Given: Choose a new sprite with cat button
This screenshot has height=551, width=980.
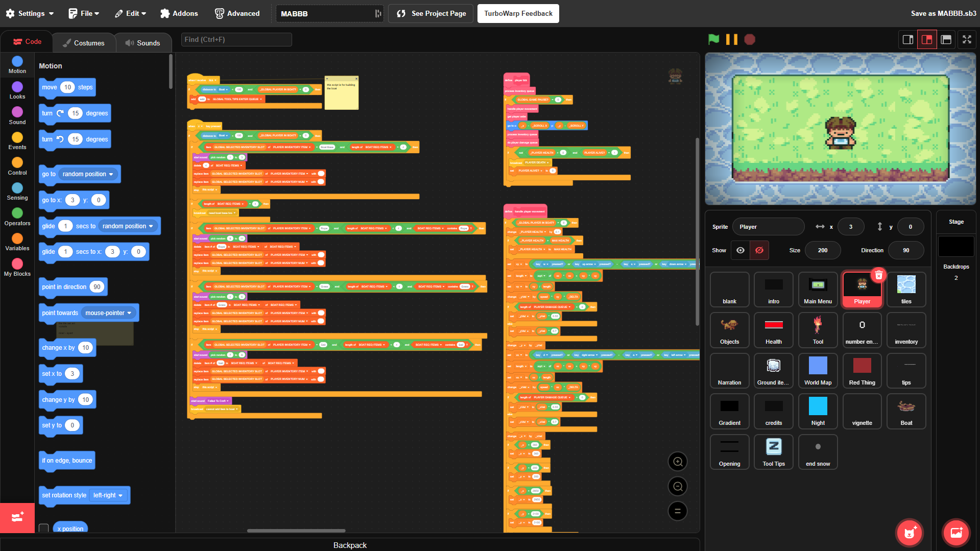Looking at the screenshot, I should [910, 533].
